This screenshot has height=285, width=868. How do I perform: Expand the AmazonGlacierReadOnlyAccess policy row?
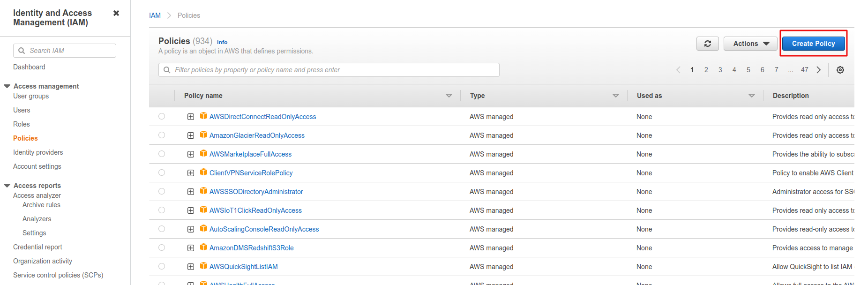191,135
